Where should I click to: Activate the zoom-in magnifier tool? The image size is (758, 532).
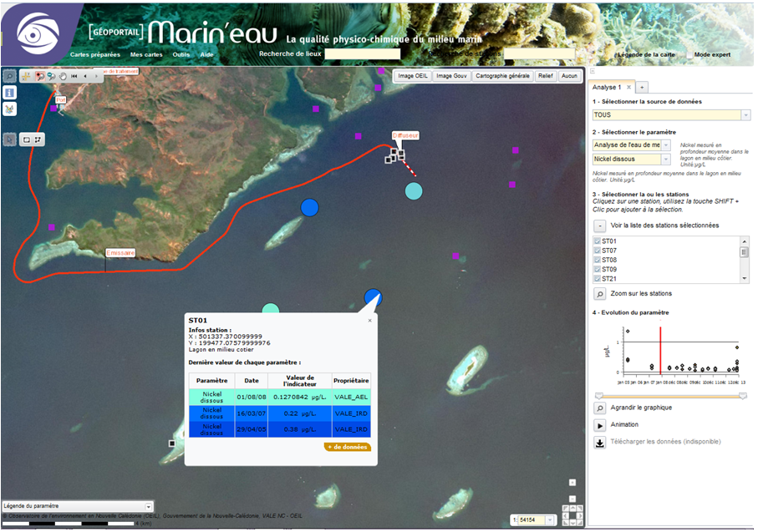point(39,76)
